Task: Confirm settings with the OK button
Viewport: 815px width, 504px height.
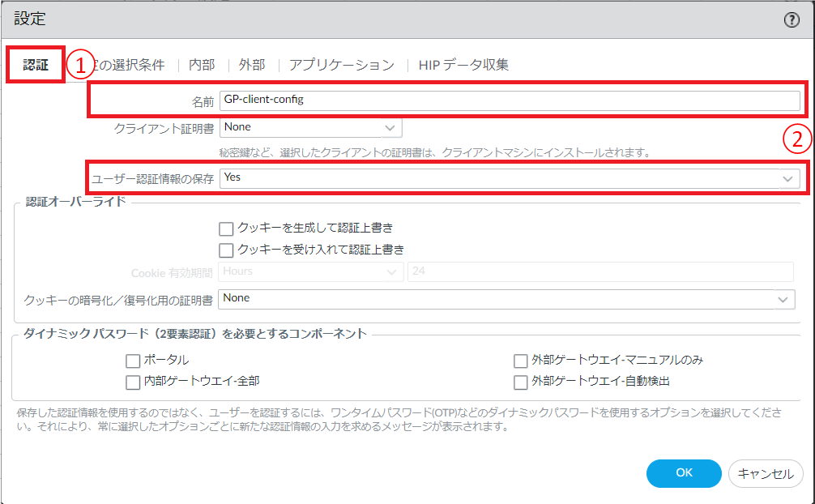Action: coord(684,473)
